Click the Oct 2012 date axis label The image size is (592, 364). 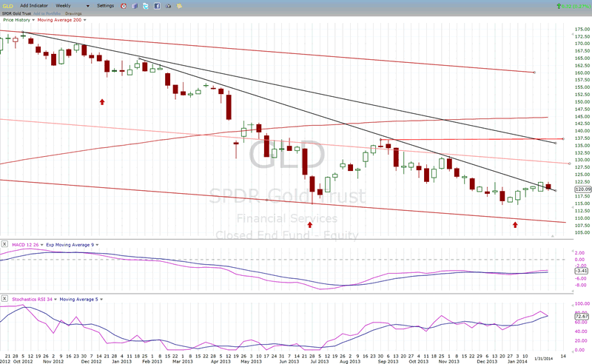23,361
